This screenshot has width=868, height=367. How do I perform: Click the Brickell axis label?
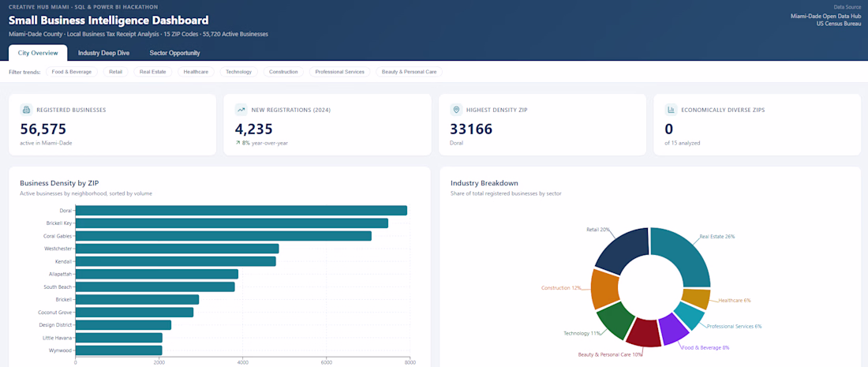[64, 299]
